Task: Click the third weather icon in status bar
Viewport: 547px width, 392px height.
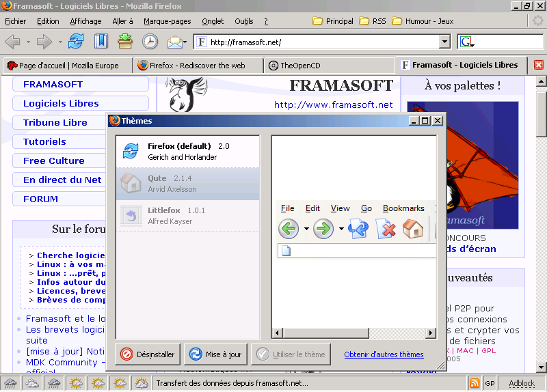Action: point(54,383)
